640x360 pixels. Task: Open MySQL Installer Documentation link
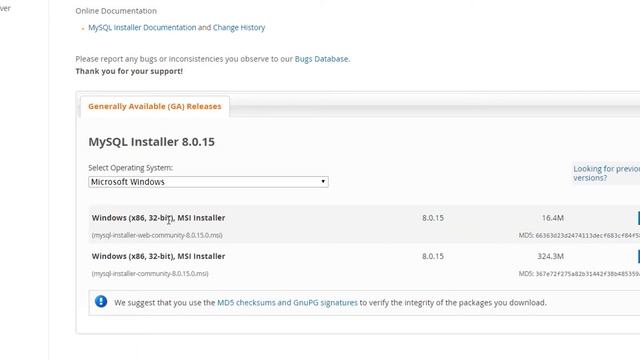pos(142,27)
